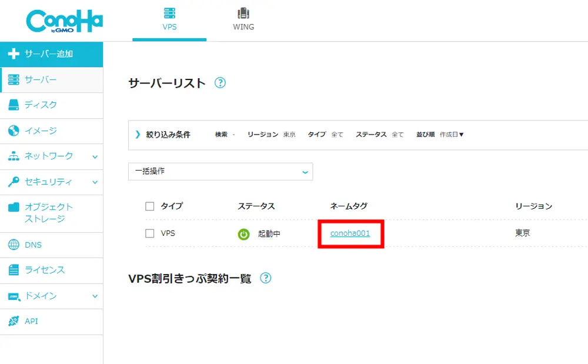Screen dimensions: 588x364
Task: Open the conoha001 server details link
Action: point(350,233)
